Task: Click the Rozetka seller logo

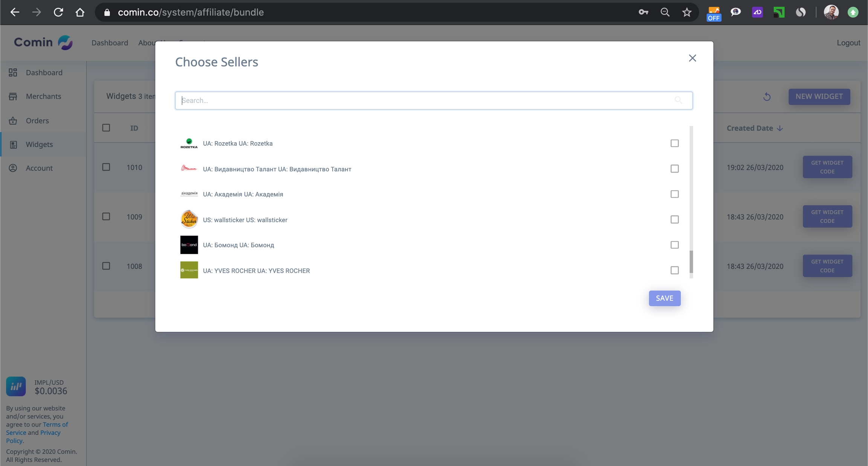Action: click(x=189, y=143)
